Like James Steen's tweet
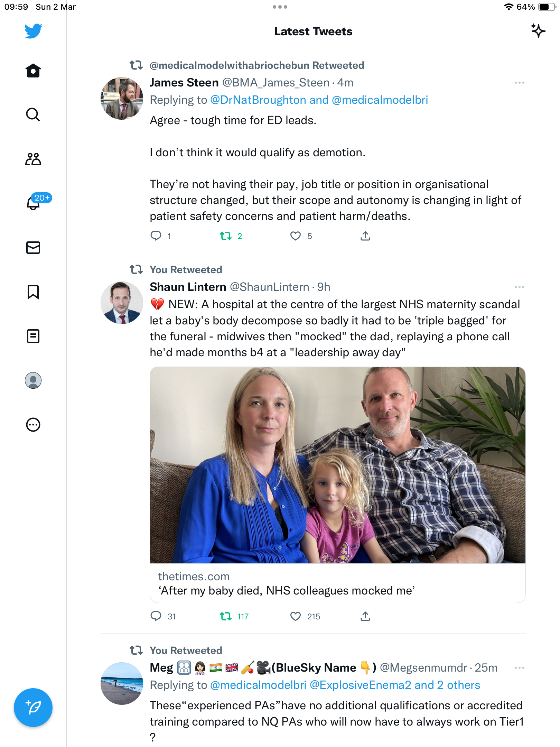Image resolution: width=560 pixels, height=747 pixels. click(296, 236)
